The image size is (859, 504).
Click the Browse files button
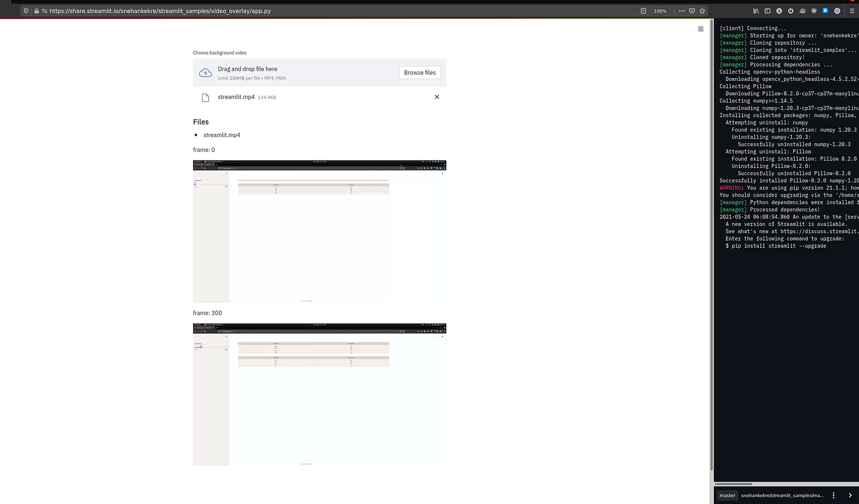pyautogui.click(x=420, y=72)
